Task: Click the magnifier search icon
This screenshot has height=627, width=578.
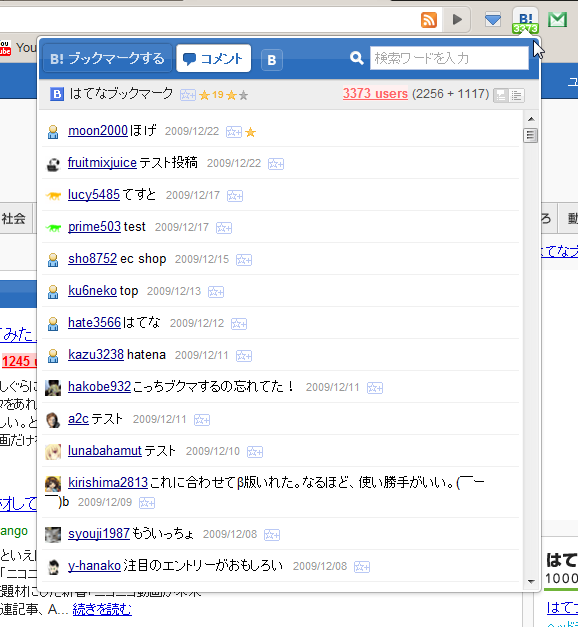Action: [356, 58]
